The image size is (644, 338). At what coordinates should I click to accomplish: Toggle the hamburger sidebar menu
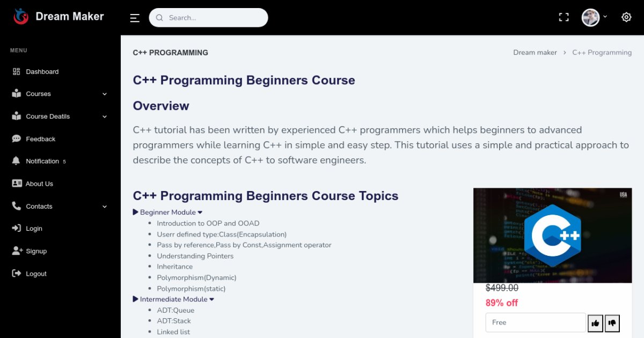coord(135,18)
